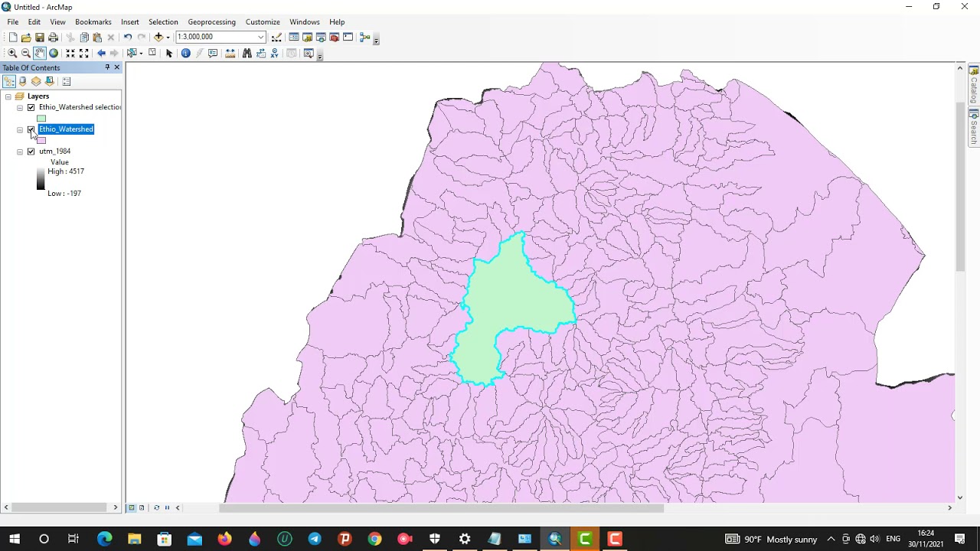Open the Search window toolbar icon

coord(321,37)
